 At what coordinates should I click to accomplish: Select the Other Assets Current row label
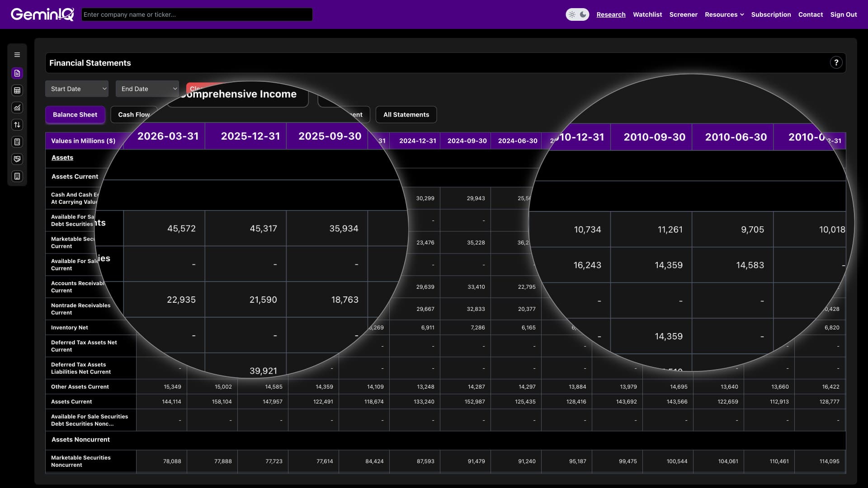click(80, 387)
